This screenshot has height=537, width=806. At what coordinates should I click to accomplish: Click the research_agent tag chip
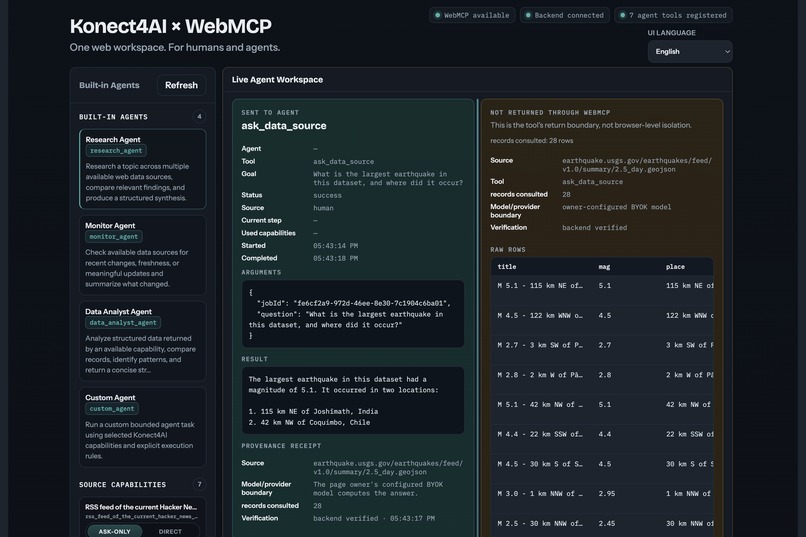point(116,151)
